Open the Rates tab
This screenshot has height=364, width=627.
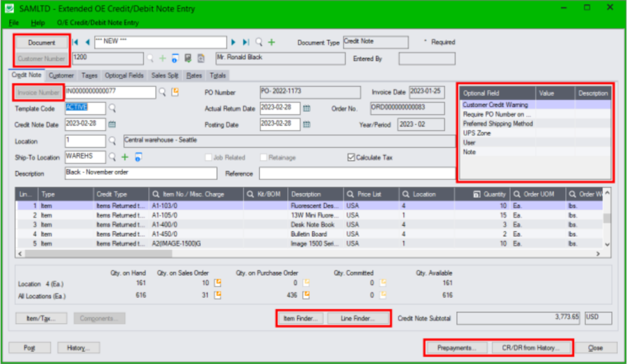(x=194, y=75)
